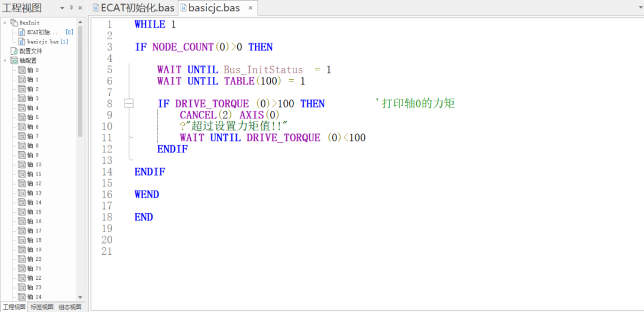
Task: Click the 配置文件 icon
Action: (14, 51)
